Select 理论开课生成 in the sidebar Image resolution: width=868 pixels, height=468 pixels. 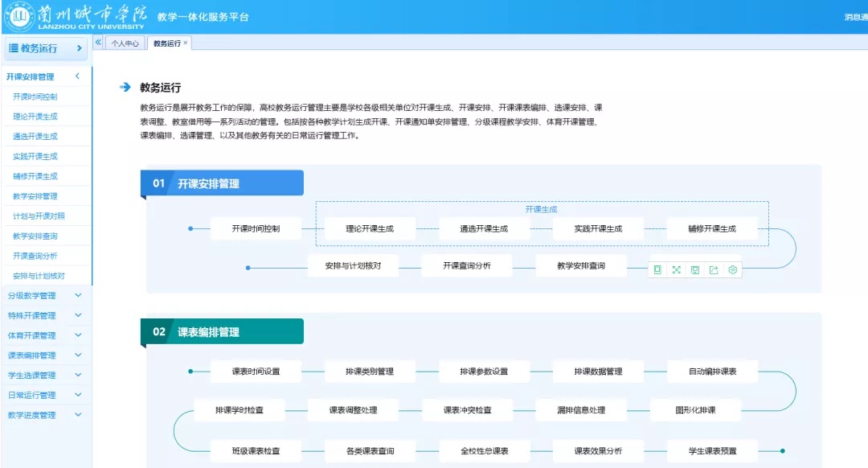click(35, 117)
